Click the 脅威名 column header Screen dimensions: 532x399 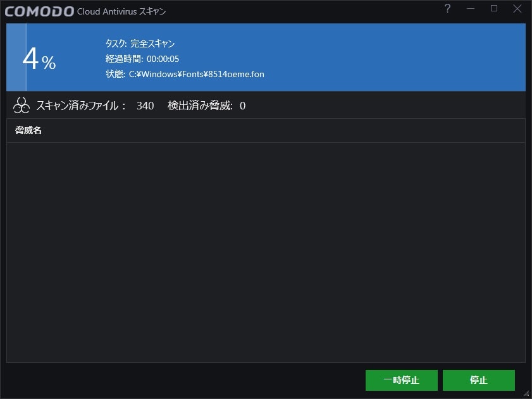[x=28, y=130]
